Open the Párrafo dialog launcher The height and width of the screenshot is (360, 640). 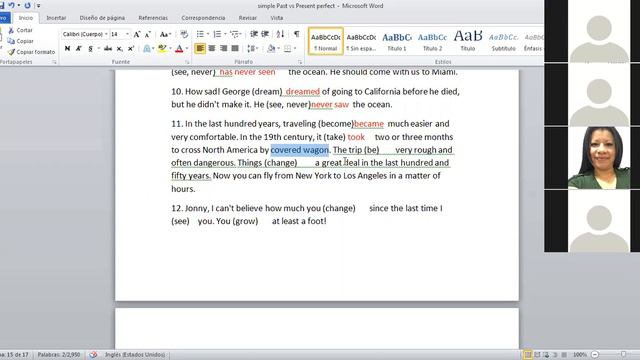(300, 62)
